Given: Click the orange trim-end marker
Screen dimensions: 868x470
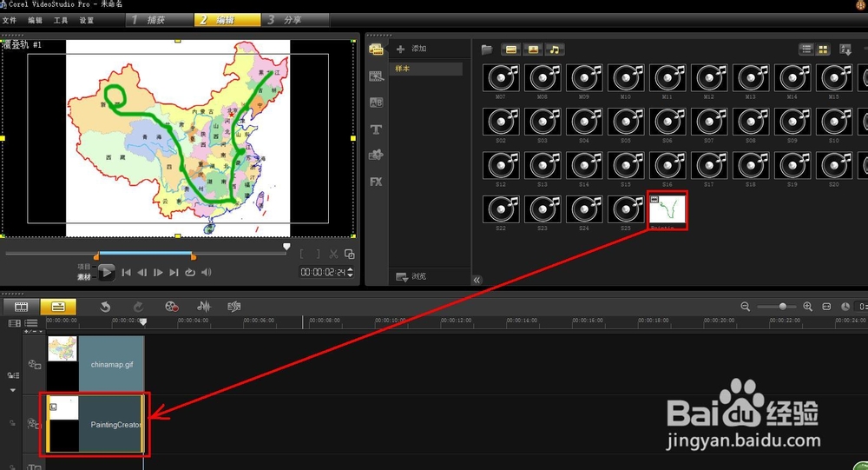Looking at the screenshot, I should [194, 256].
